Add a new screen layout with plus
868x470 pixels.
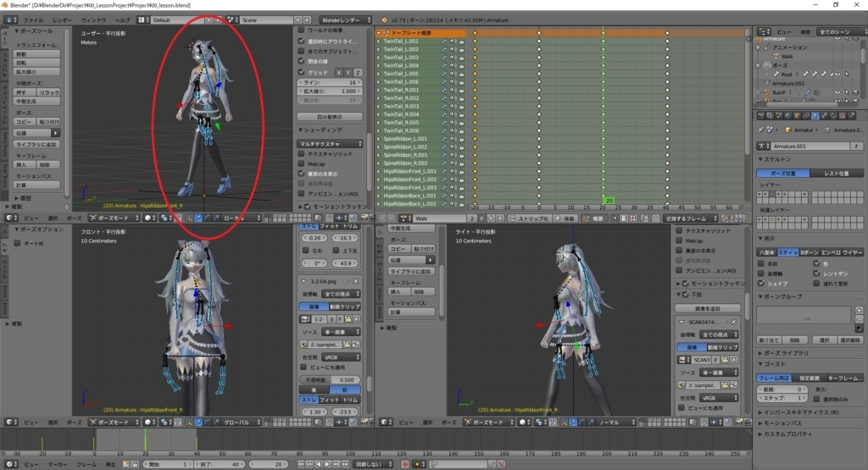pyautogui.click(x=209, y=20)
